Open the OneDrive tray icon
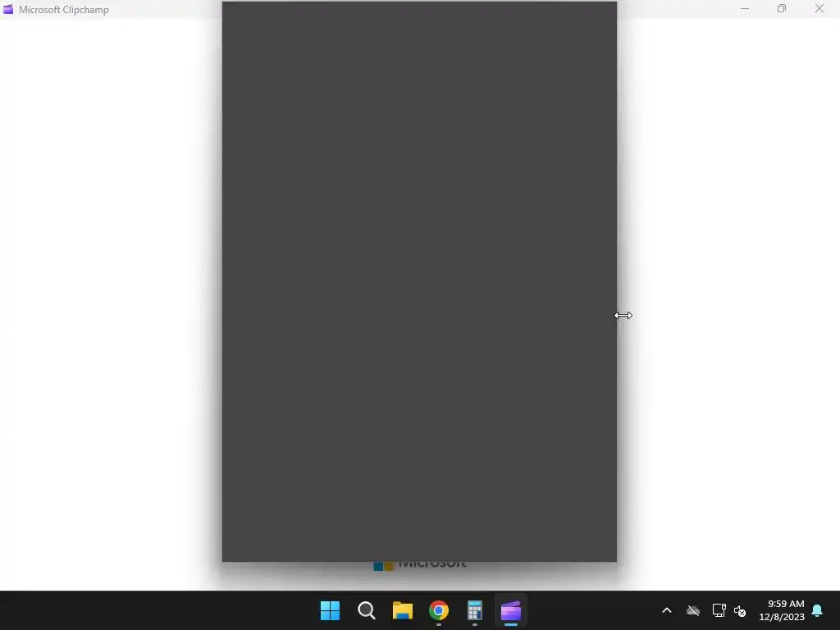This screenshot has width=840, height=630. point(693,610)
